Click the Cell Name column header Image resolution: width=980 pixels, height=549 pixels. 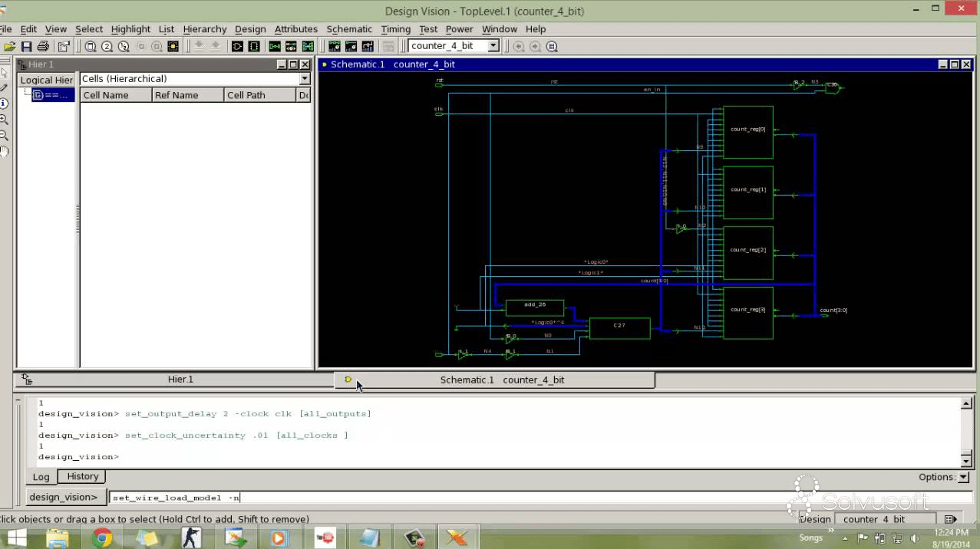(115, 95)
